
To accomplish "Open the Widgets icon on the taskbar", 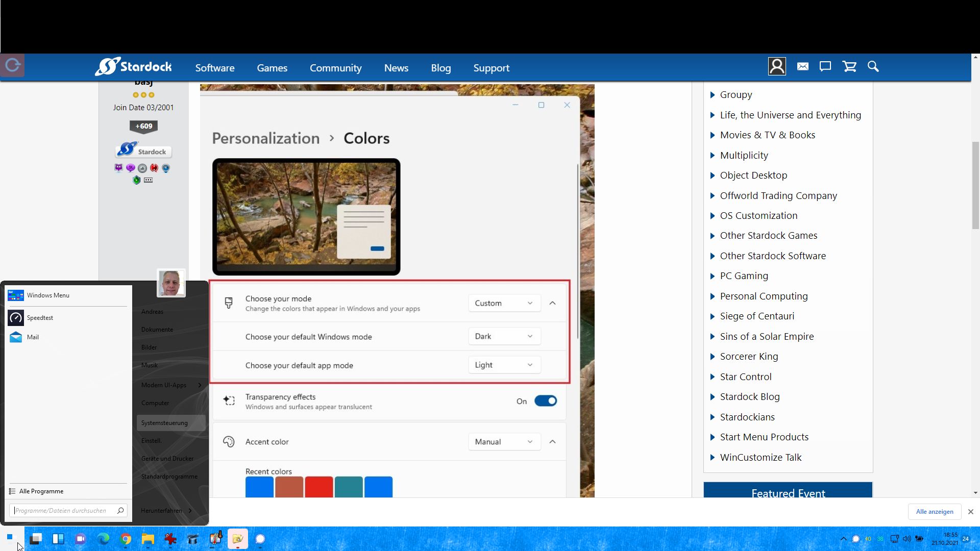I will pos(58,539).
